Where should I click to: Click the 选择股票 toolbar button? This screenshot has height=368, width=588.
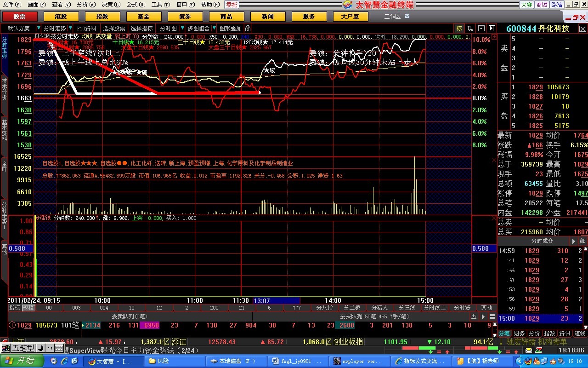pyautogui.click(x=114, y=29)
